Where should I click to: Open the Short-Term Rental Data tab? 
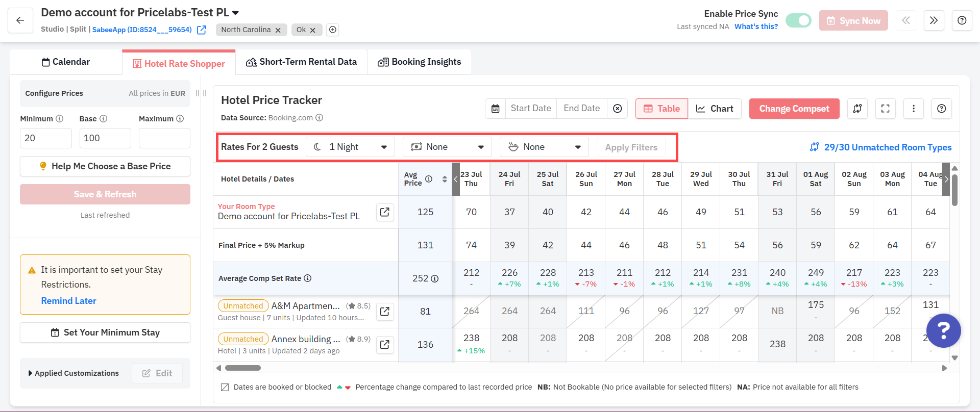(301, 62)
